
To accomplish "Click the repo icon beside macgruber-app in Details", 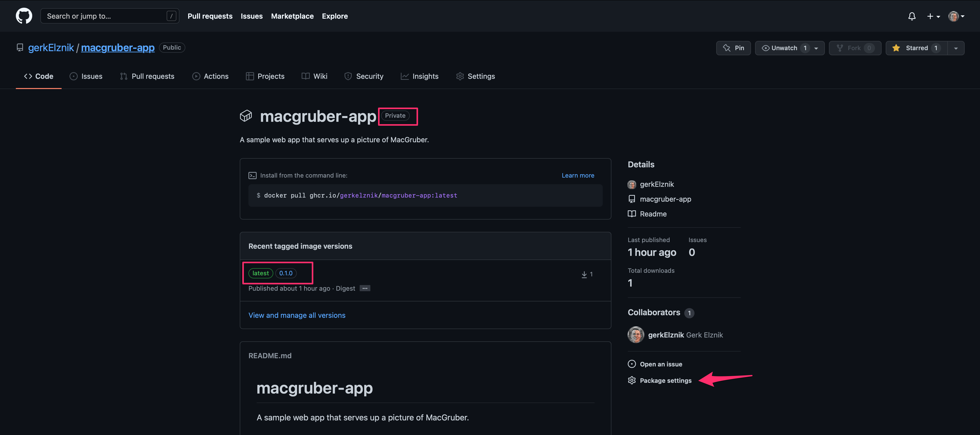I will click(632, 199).
